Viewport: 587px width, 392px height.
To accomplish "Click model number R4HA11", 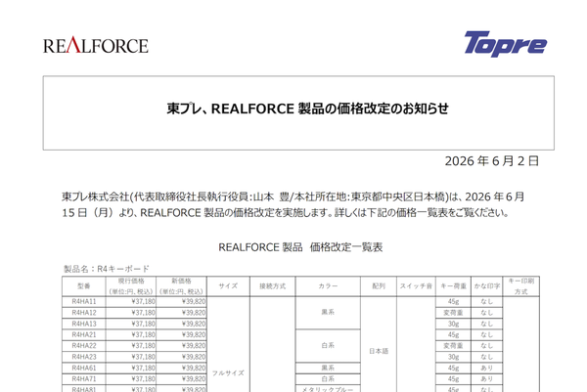I will tap(84, 301).
